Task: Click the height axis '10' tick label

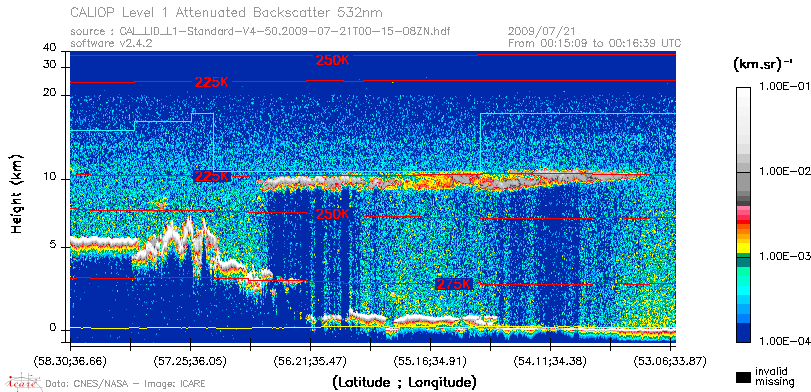Action: pos(50,176)
